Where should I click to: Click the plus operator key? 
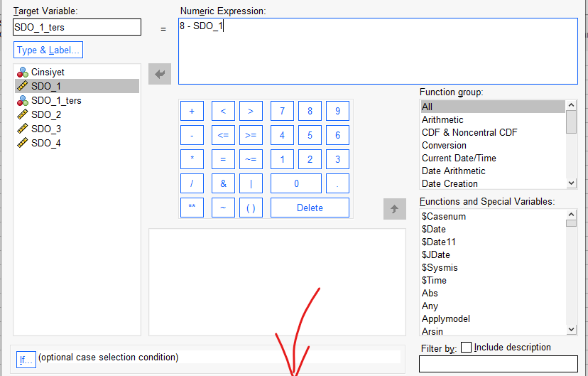tap(192, 111)
